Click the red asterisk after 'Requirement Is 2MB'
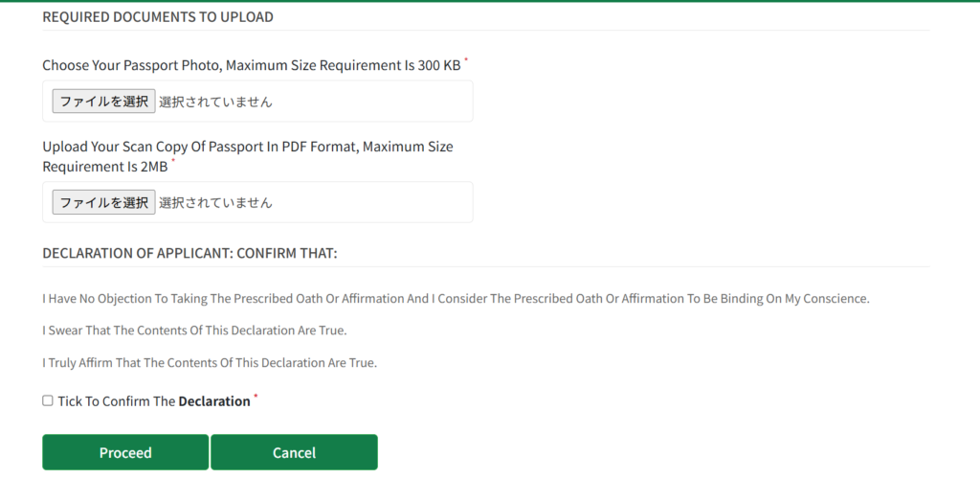980x479 pixels. (x=173, y=162)
